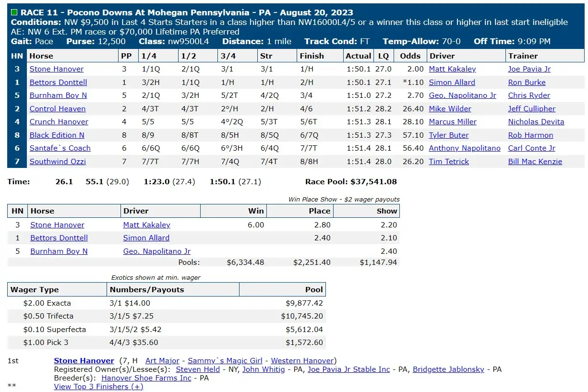The width and height of the screenshot is (588, 392).
Task: Open Western Hanover pedigree link
Action: (302, 361)
